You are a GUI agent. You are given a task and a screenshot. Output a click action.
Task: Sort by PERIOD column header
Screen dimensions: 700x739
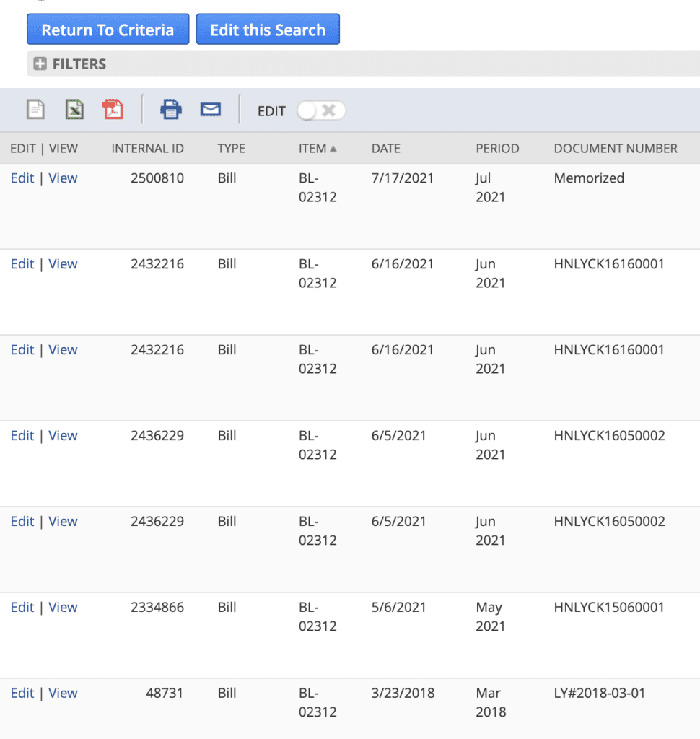coord(497,149)
